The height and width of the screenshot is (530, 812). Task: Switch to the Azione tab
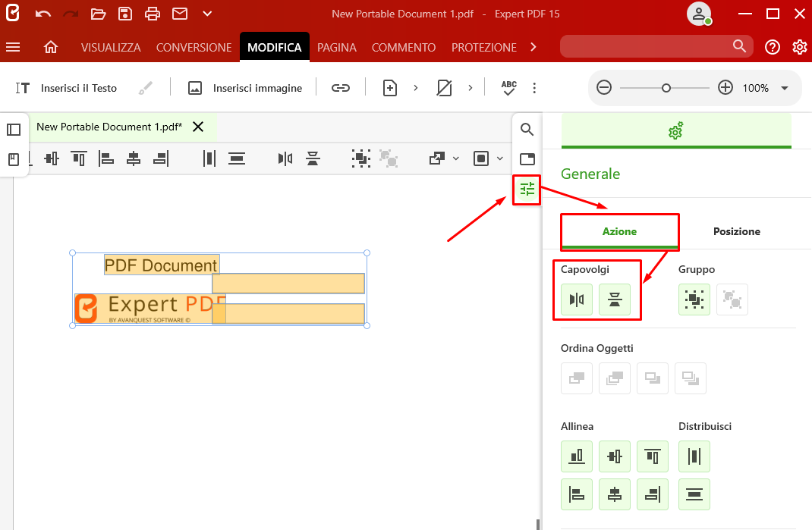pyautogui.click(x=619, y=231)
